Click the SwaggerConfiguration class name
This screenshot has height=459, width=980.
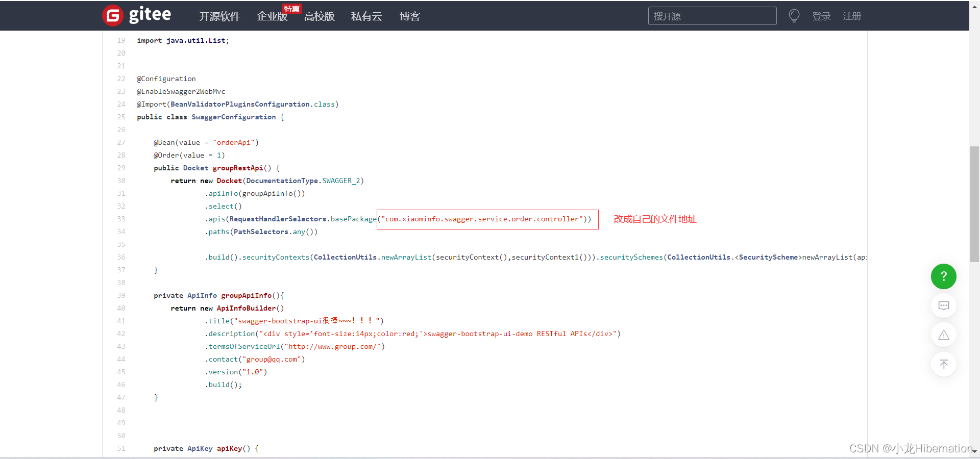pyautogui.click(x=234, y=117)
